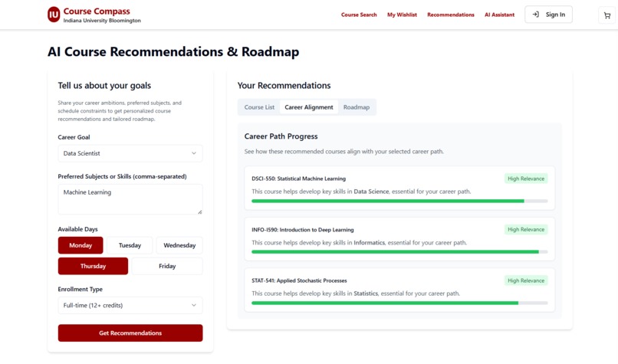Click the Career Goal chevron arrow
The image size is (618, 364).
coord(194,153)
